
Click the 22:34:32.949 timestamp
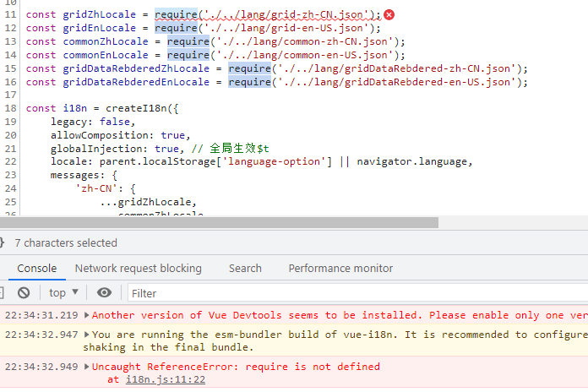pyautogui.click(x=41, y=367)
